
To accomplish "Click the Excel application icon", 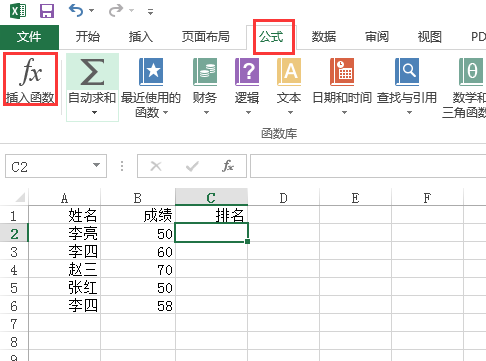I will pyautogui.click(x=18, y=11).
